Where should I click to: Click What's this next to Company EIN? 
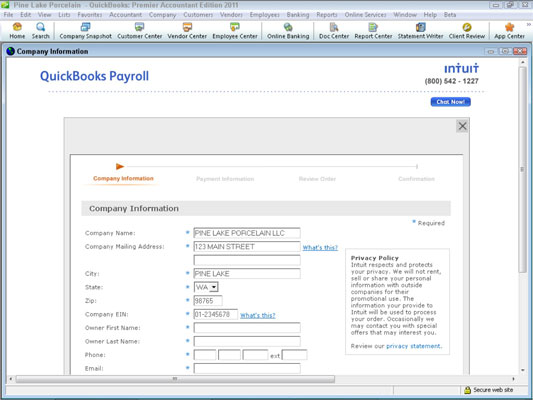click(x=258, y=315)
